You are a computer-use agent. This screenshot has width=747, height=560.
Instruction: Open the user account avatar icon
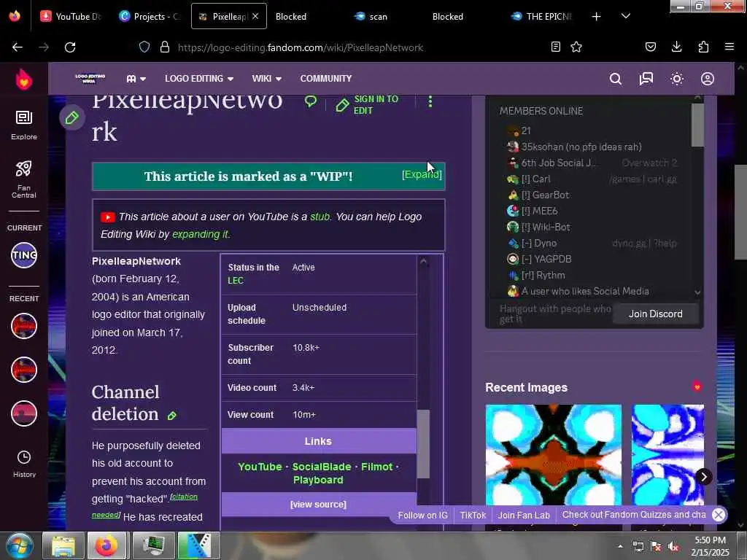tap(708, 79)
